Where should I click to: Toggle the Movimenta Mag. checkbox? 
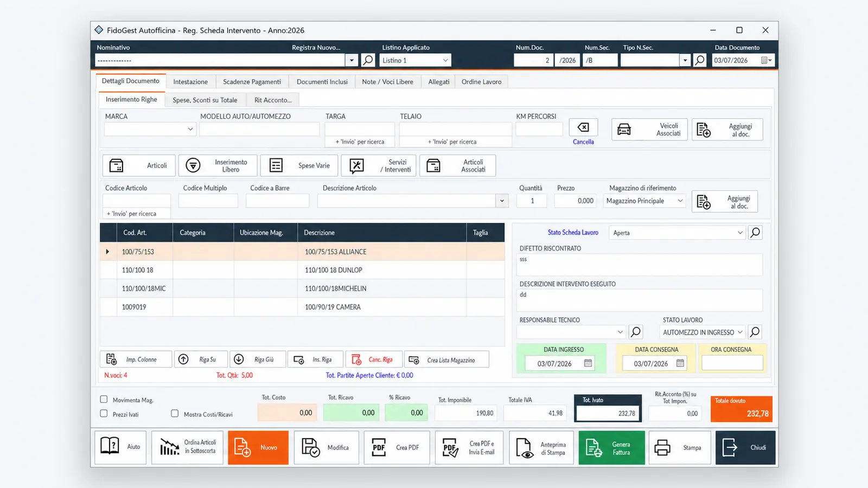point(104,399)
